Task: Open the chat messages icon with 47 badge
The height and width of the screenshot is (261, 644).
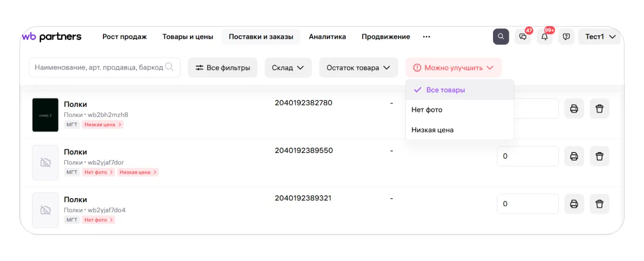Action: pos(523,37)
